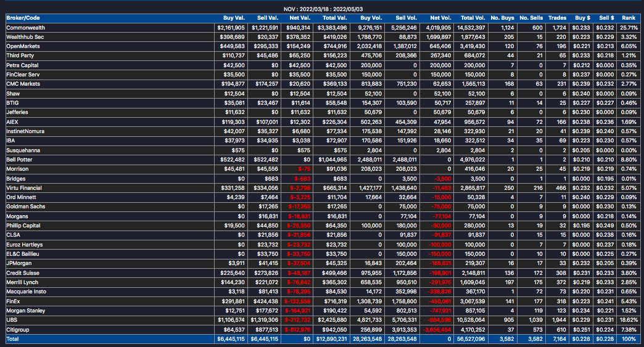Select the Bridges broker name
This screenshot has height=347, width=644.
[15, 179]
